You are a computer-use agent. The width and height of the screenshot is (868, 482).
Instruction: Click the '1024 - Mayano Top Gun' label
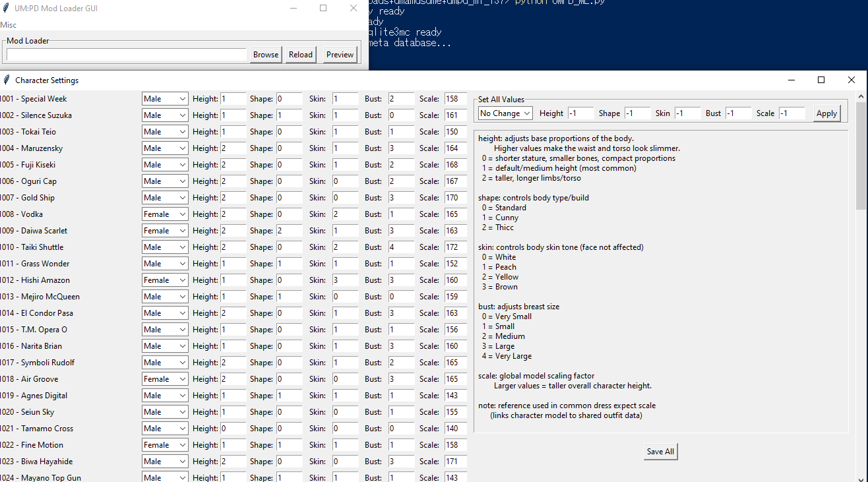tap(40, 477)
